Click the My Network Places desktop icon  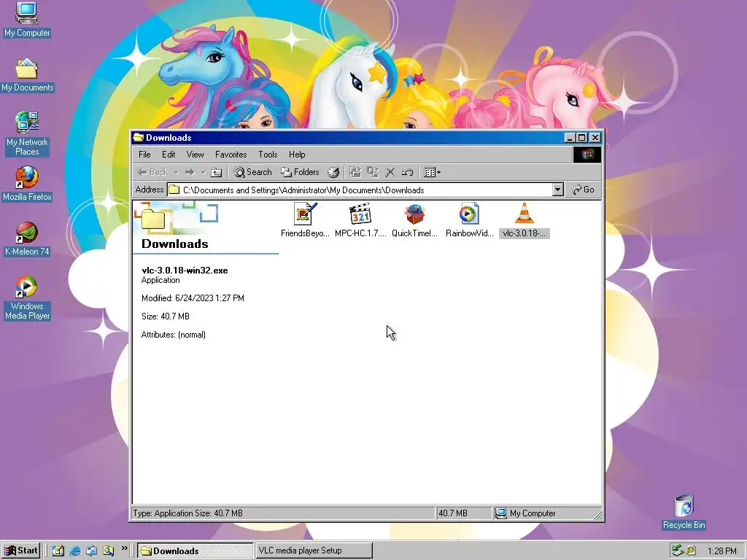click(27, 133)
